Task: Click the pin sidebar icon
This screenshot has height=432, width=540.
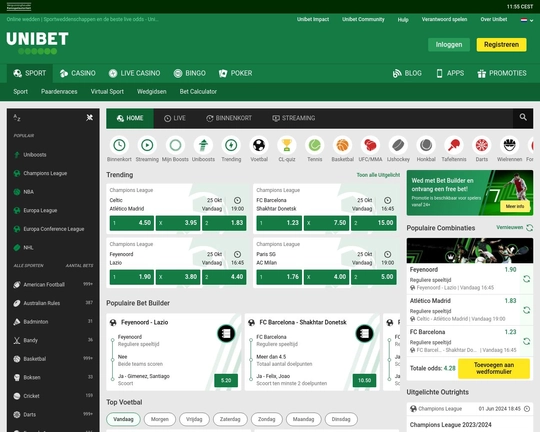Action: 90,118
